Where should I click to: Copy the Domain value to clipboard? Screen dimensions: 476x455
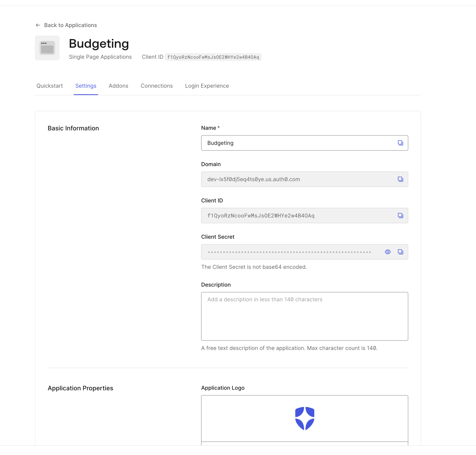pyautogui.click(x=400, y=179)
